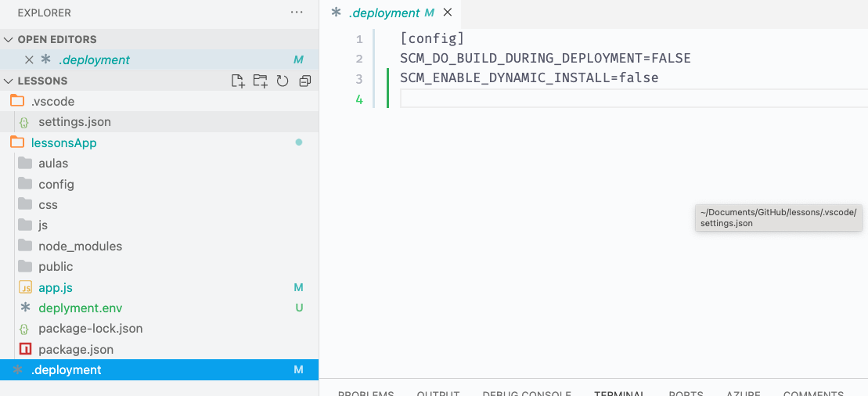Click the braces icon beside package-lock.json
This screenshot has width=868, height=396.
tap(23, 329)
